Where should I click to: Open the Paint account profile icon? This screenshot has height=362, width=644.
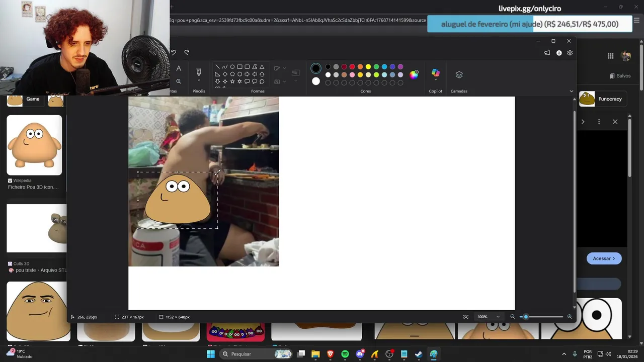pyautogui.click(x=559, y=53)
